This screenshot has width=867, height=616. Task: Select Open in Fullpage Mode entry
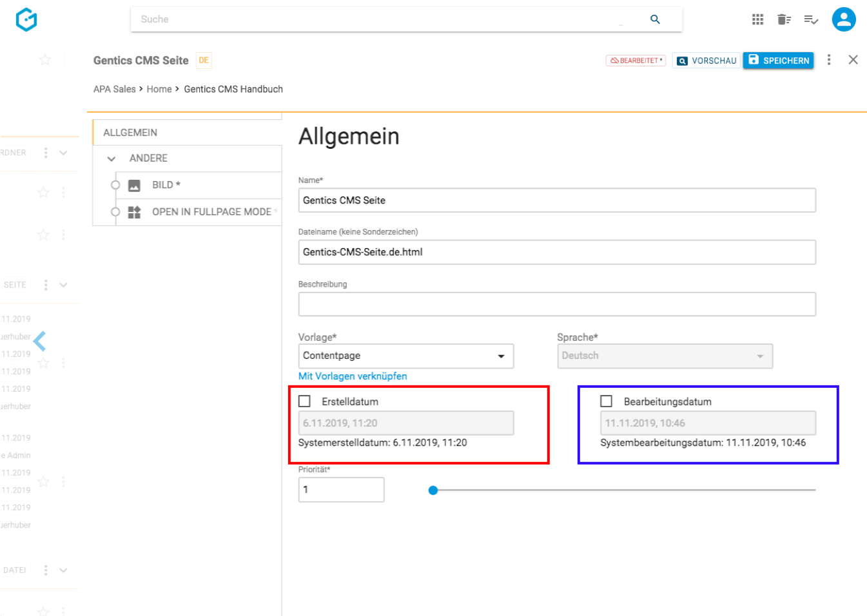199,212
